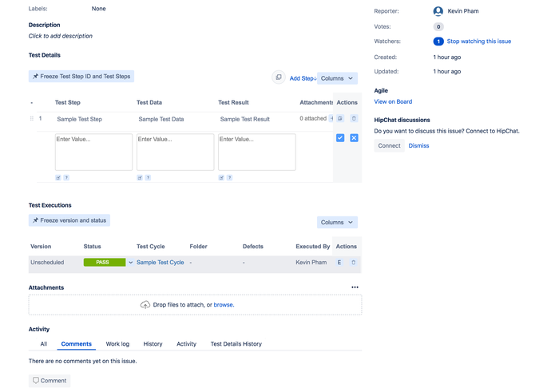Click the Sample Test Data cell
This screenshot has height=392, width=559.
[x=161, y=119]
